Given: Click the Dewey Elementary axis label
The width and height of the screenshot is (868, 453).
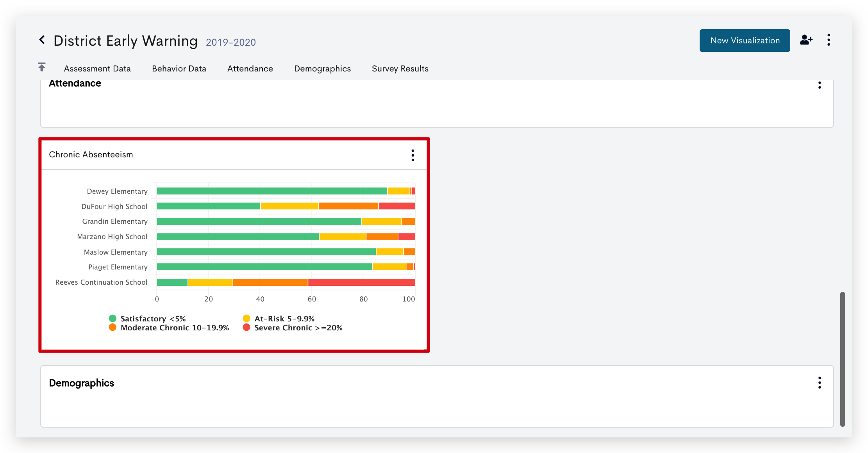Looking at the screenshot, I should click(x=117, y=191).
